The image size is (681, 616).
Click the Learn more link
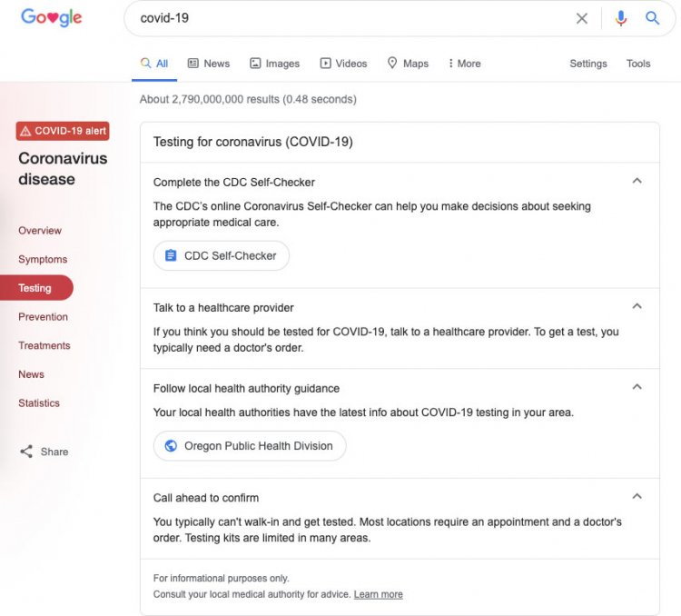click(x=379, y=594)
